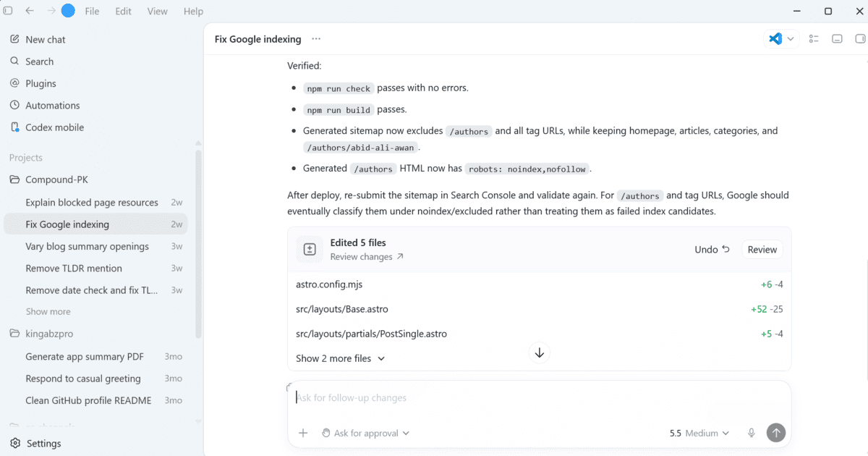
Task: Open the Fix Google indexing chat in the sidebar
Action: tap(96, 224)
